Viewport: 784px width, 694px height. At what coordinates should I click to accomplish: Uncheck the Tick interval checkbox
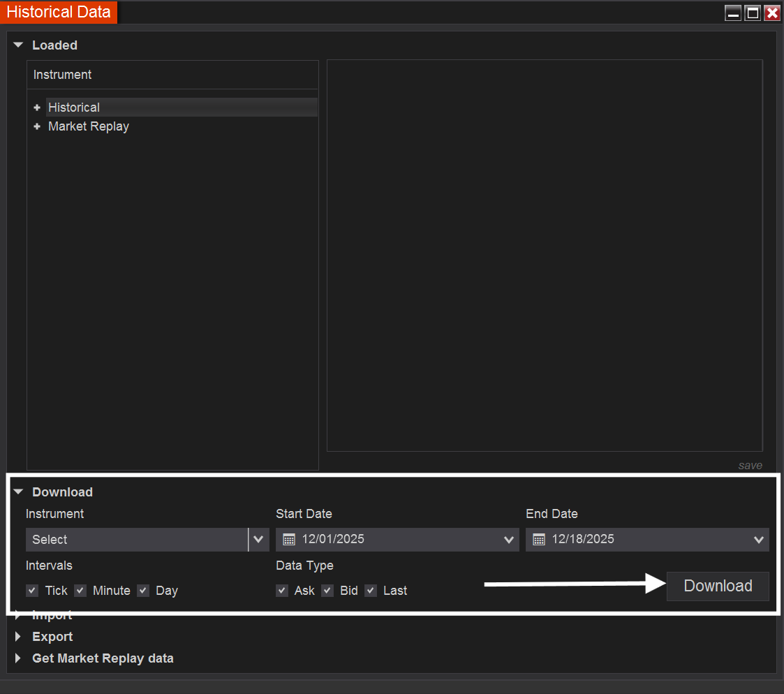coord(32,591)
